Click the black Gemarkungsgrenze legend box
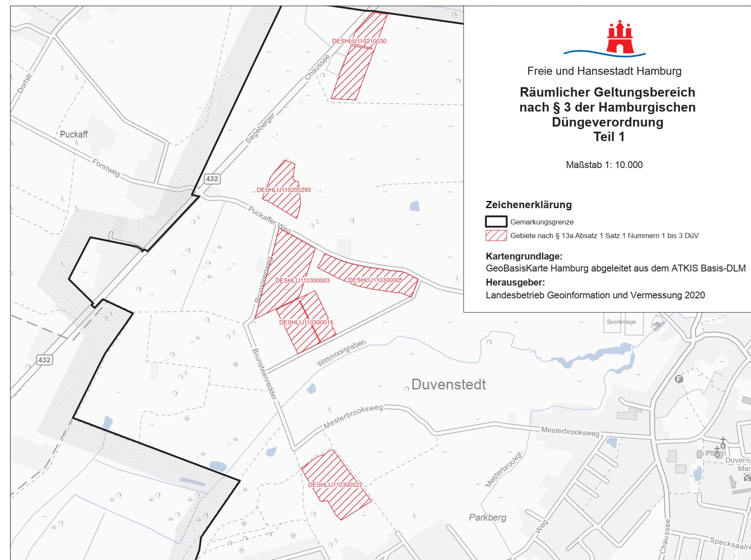The height and width of the screenshot is (560, 751). [496, 221]
